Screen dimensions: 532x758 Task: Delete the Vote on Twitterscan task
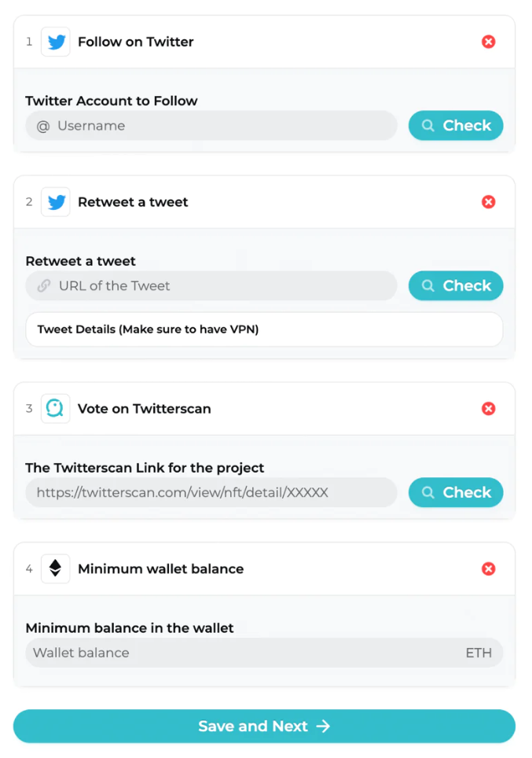pos(489,409)
